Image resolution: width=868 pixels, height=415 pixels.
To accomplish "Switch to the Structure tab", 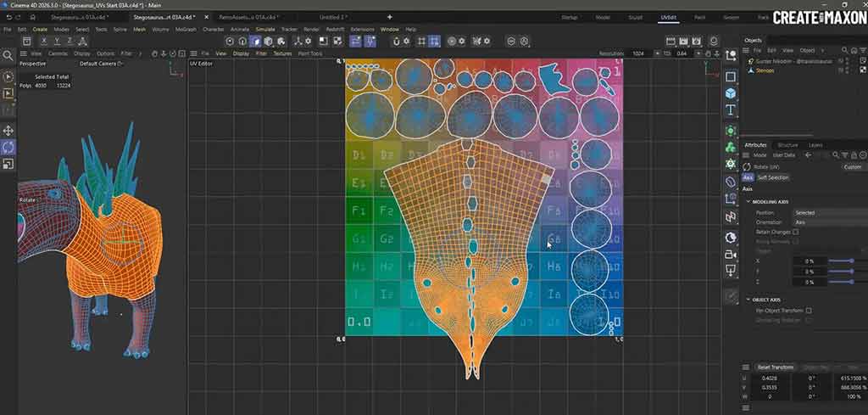I will click(787, 145).
